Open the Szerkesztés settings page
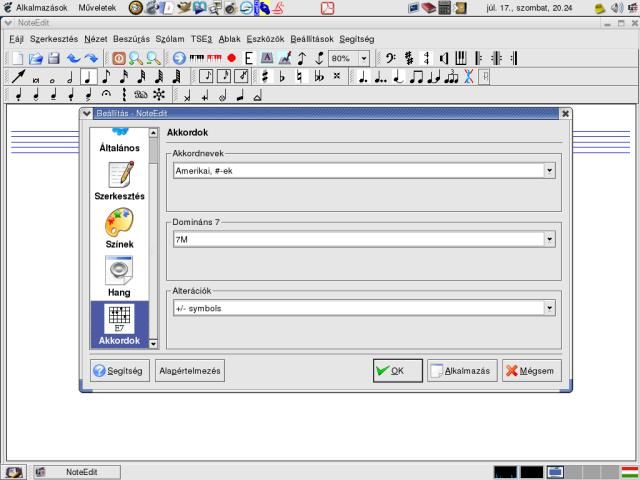The width and height of the screenshot is (640, 480). (x=119, y=180)
